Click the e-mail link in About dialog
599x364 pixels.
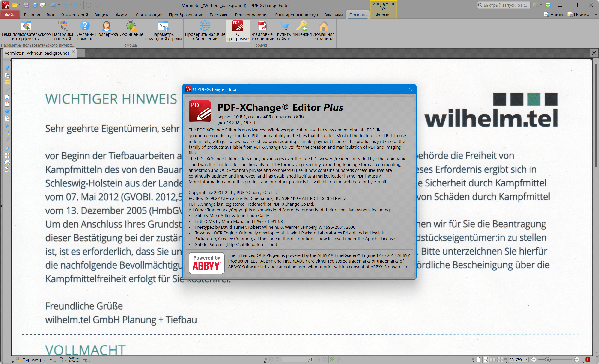point(379,182)
